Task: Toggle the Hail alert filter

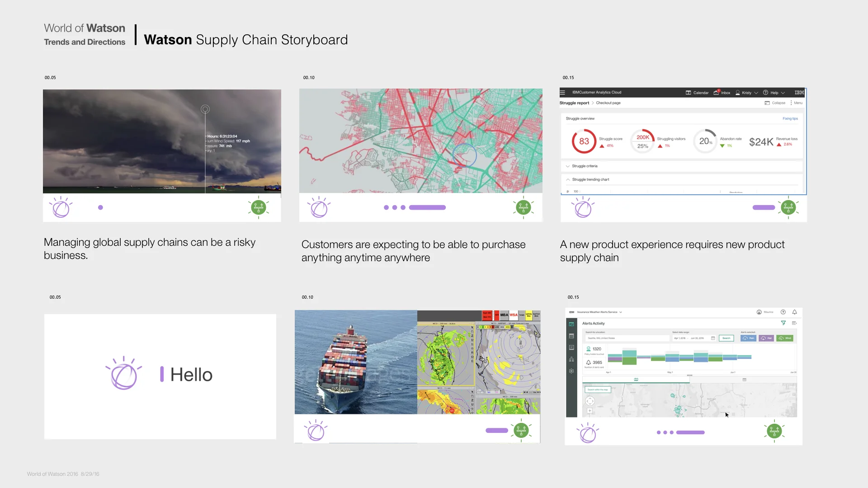Action: [766, 338]
